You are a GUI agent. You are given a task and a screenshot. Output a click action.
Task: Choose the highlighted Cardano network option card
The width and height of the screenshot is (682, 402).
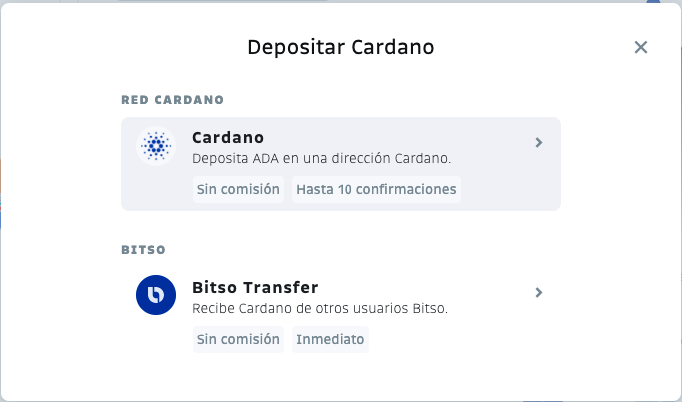(341, 164)
